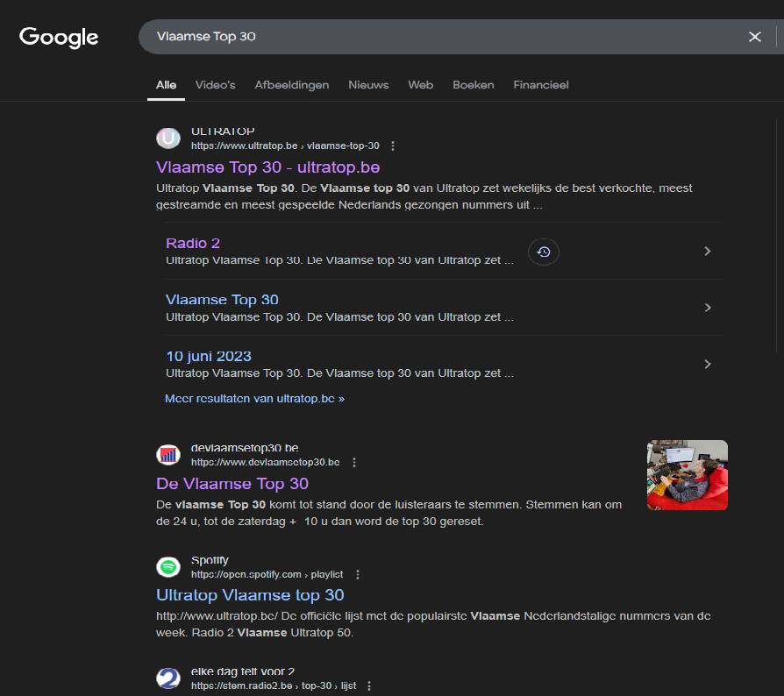Click the stem.radio2.be top-30 URL

(274, 686)
